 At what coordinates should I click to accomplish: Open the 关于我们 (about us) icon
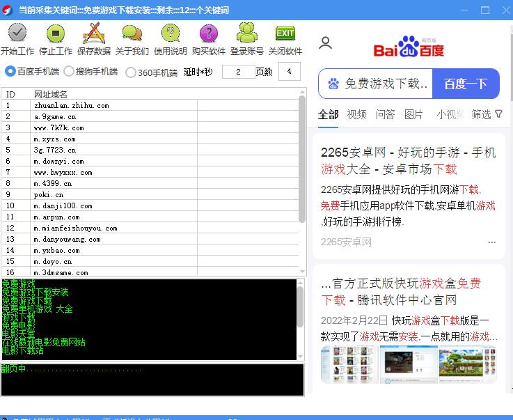tap(132, 33)
